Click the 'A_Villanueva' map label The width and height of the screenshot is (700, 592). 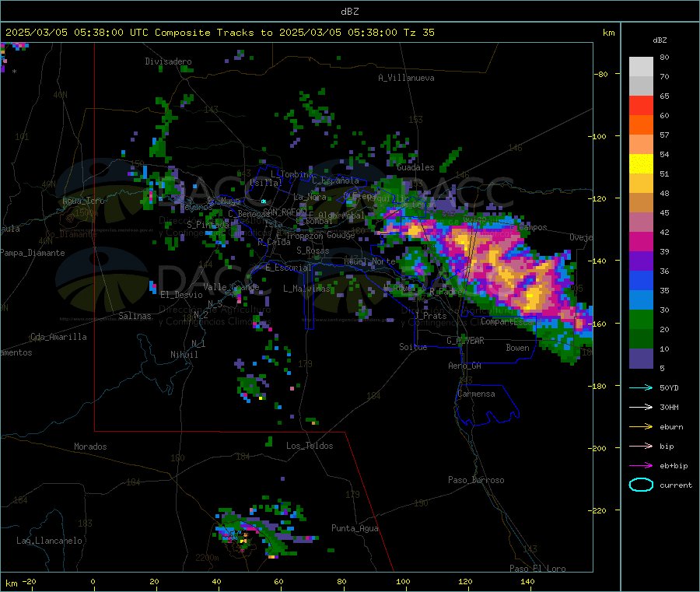point(406,78)
